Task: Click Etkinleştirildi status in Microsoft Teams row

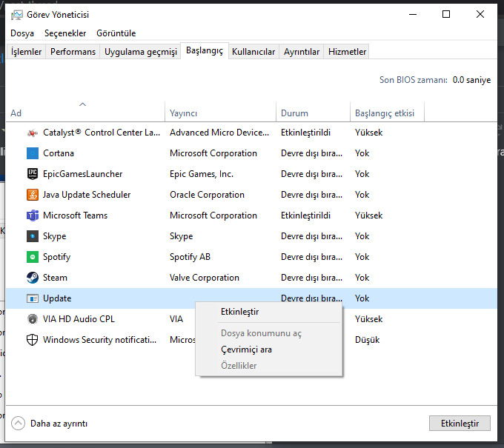Action: (305, 215)
